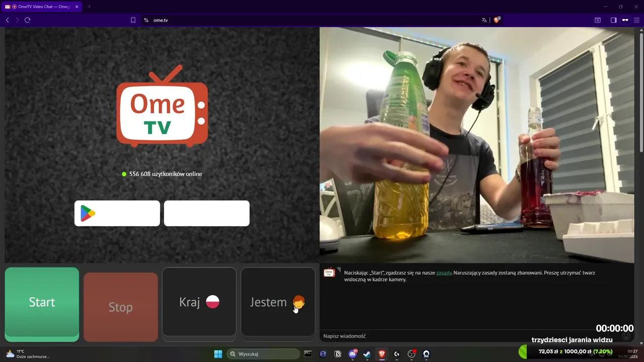This screenshot has height=362, width=644.
Task: Click the private glasses icon in the toolbar
Action: [625, 20]
